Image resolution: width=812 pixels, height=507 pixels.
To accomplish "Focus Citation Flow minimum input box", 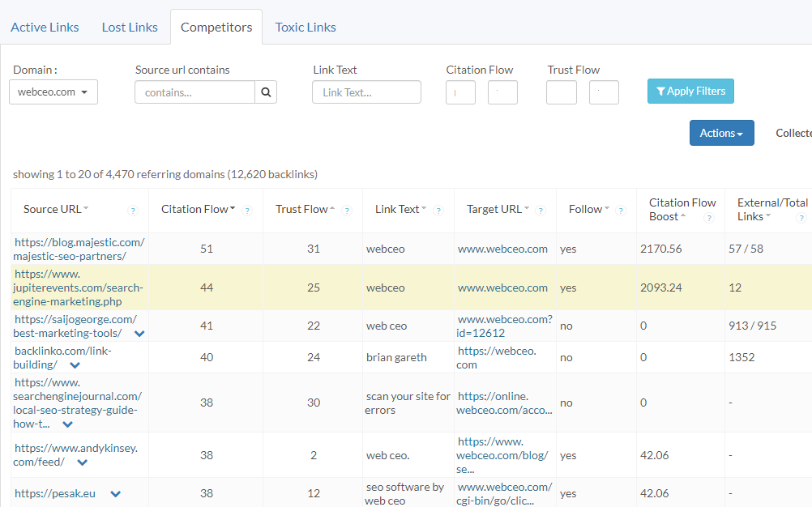I will pyautogui.click(x=460, y=92).
